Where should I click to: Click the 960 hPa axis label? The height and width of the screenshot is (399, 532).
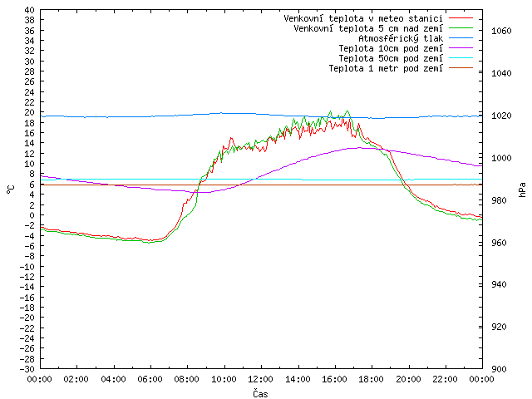click(x=499, y=243)
